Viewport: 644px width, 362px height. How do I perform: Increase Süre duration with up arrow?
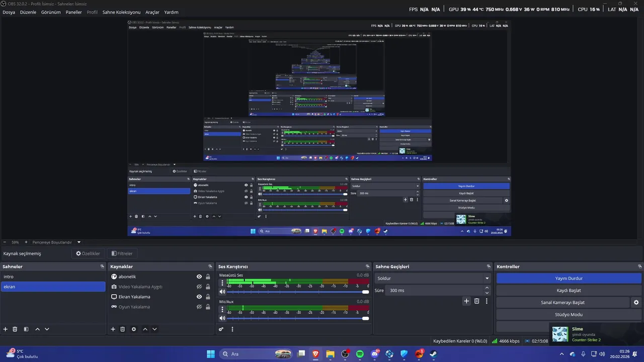click(x=487, y=288)
